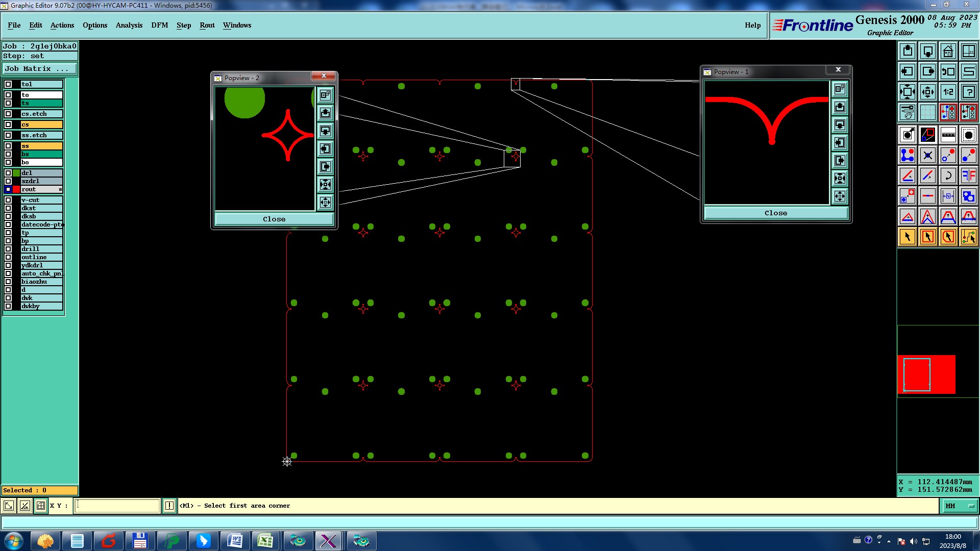Toggle the drl layer display checkbox
Image resolution: width=980 pixels, height=551 pixels.
8,173
